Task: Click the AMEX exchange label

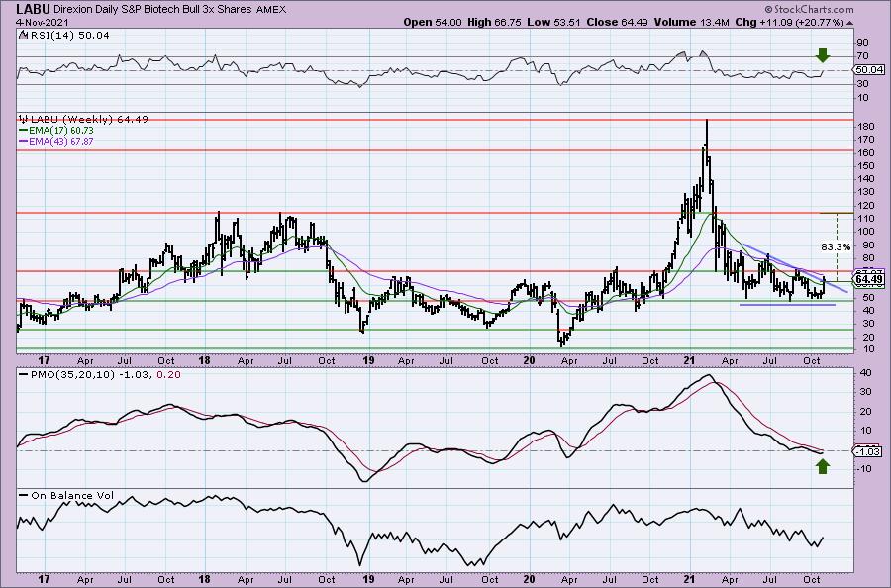Action: pyautogui.click(x=271, y=10)
